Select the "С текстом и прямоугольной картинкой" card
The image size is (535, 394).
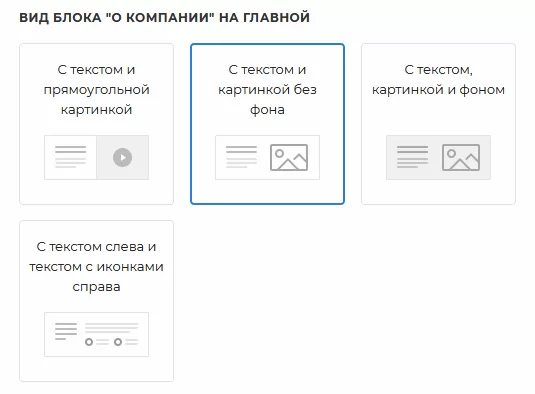(97, 124)
